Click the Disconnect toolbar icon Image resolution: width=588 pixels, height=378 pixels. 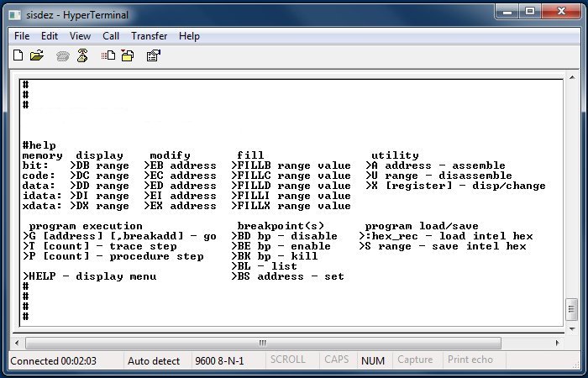82,55
